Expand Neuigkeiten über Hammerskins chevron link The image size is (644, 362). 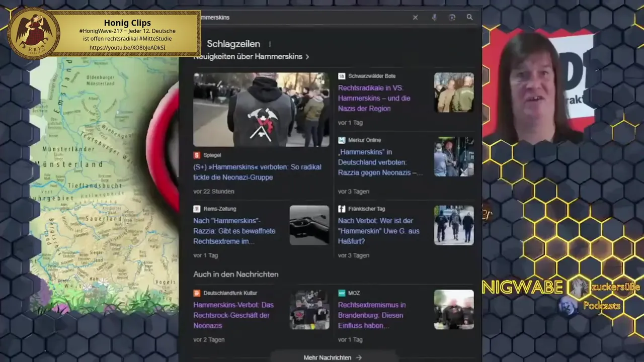[x=307, y=57]
